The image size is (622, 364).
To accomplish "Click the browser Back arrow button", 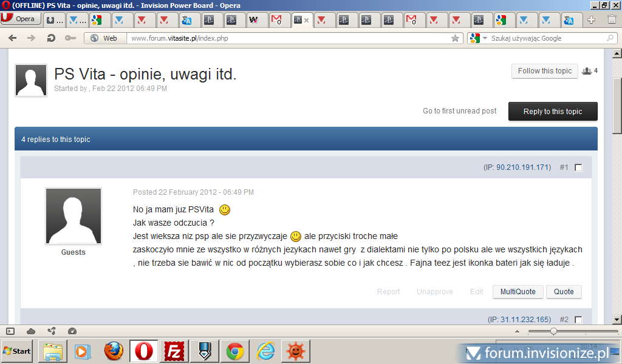I will (12, 38).
